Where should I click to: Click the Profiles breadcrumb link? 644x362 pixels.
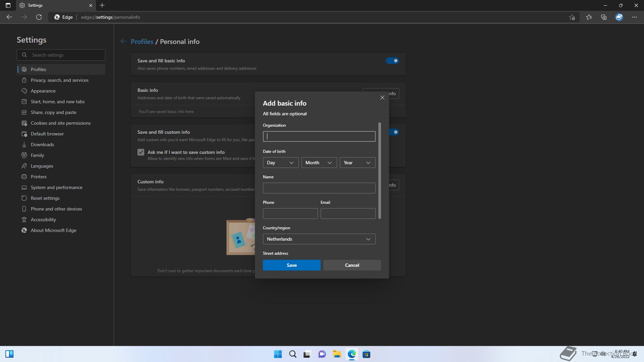pos(142,42)
